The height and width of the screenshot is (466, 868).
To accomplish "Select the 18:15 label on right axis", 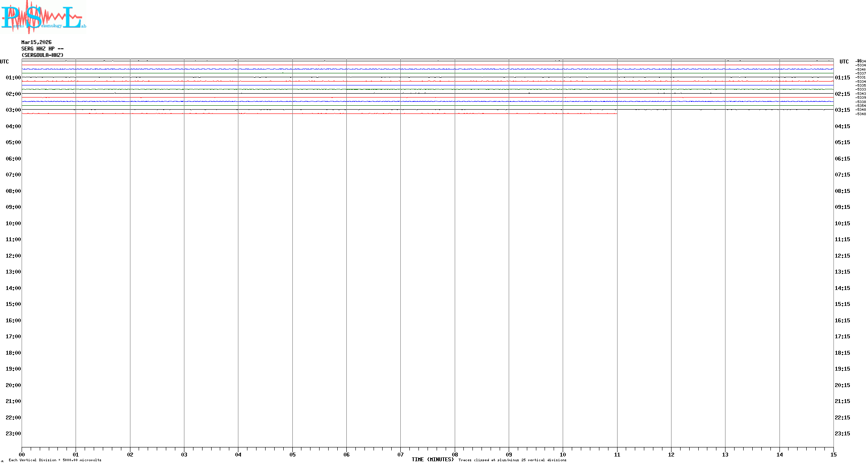I will (x=842, y=353).
